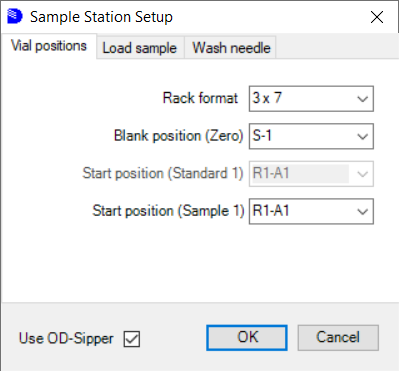399x371 pixels.
Task: Open the Blank position (Zero) dropdown arrow
Action: 362,136
